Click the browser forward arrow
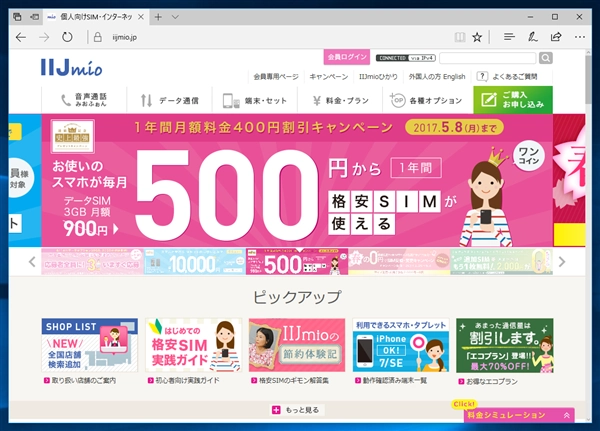Image resolution: width=600 pixels, height=431 pixels. click(44, 37)
